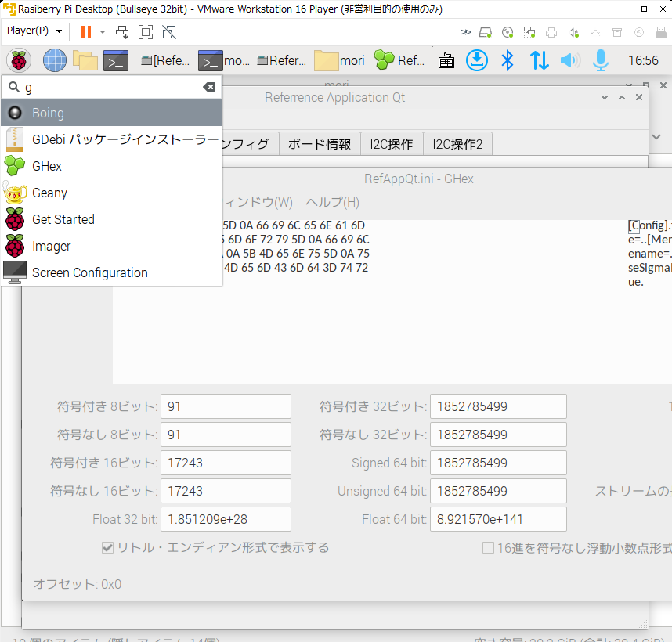This screenshot has width=672, height=642.
Task: Click the Float 64 bit value field
Action: point(498,519)
